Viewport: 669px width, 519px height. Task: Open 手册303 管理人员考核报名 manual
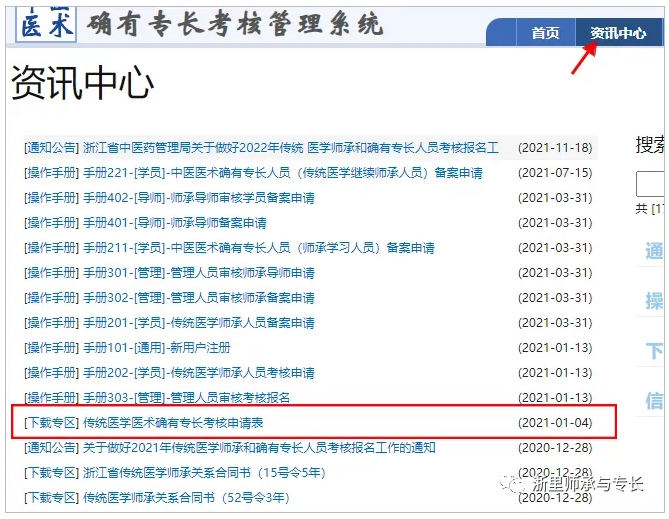pyautogui.click(x=187, y=398)
